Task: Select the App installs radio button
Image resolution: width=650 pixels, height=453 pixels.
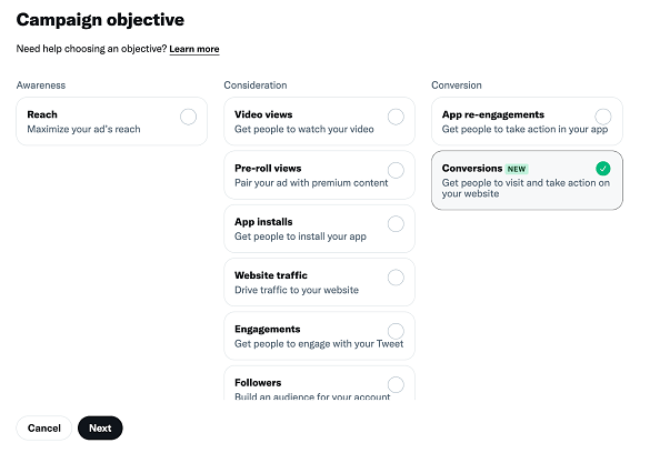Action: pos(396,223)
